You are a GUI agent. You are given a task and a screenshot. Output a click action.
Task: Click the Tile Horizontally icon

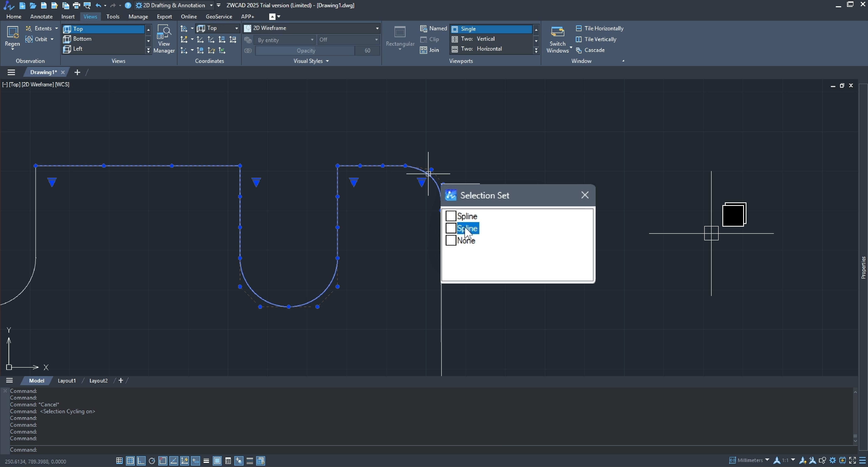point(579,28)
